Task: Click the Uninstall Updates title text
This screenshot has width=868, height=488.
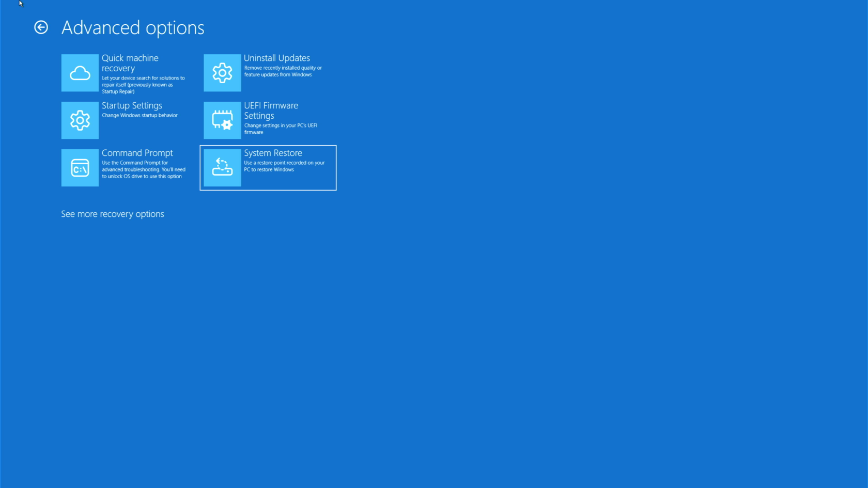Action: pyautogui.click(x=277, y=58)
